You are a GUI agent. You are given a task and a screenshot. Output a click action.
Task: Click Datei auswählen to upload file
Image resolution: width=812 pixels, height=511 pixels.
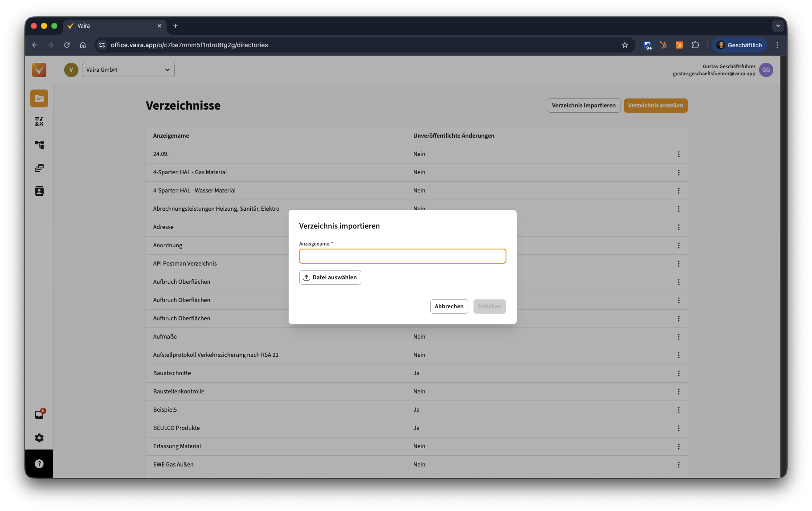[330, 278]
